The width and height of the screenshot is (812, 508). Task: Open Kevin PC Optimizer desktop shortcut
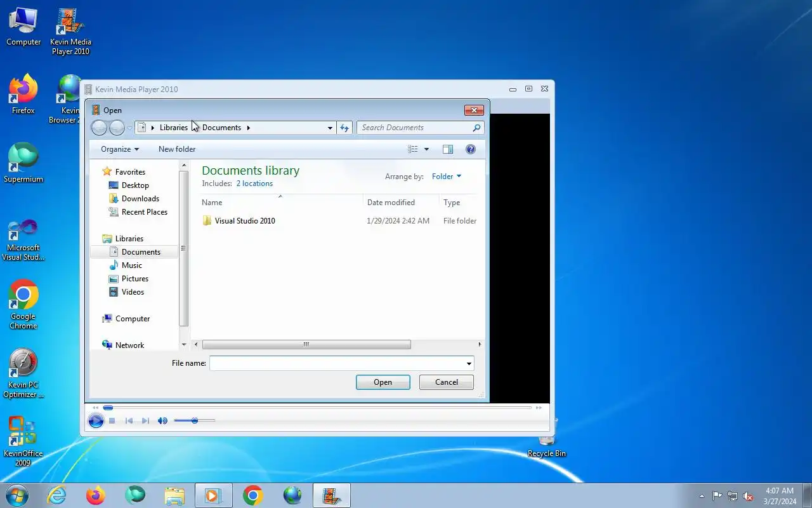tap(23, 374)
